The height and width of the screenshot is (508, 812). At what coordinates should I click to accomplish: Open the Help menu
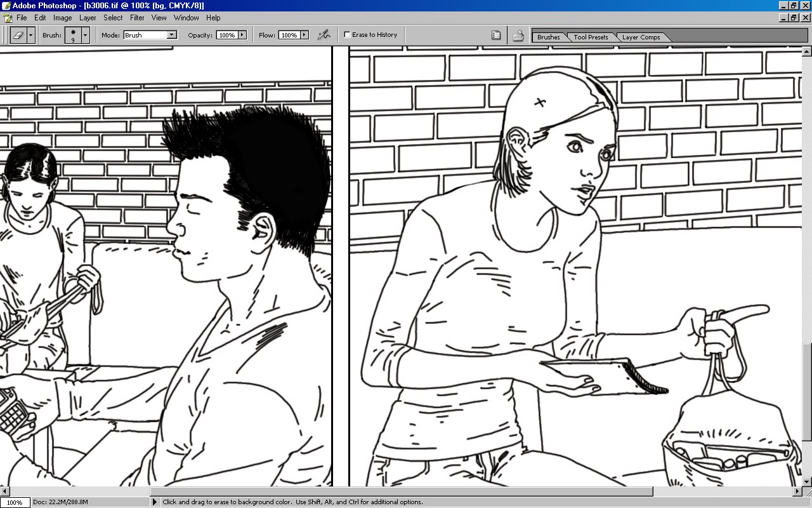click(x=213, y=18)
